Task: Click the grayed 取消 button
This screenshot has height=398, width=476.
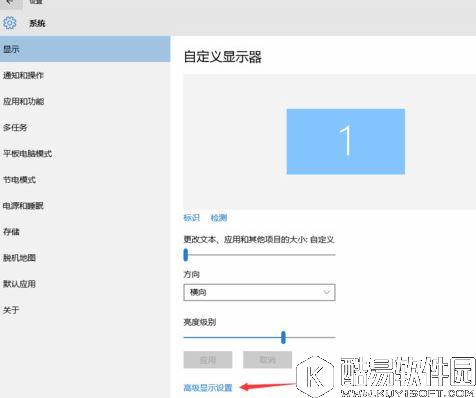Action: (267, 360)
